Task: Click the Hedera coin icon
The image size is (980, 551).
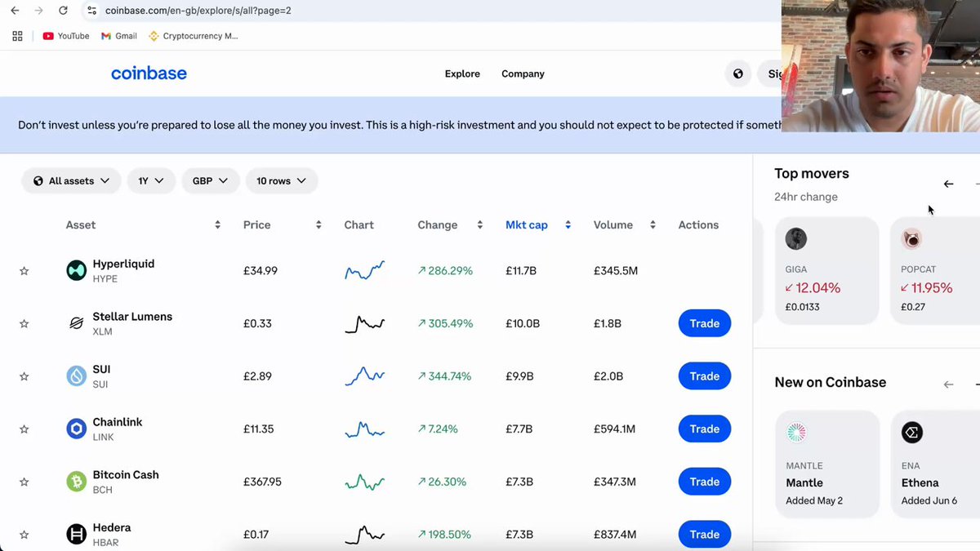Action: (x=76, y=535)
